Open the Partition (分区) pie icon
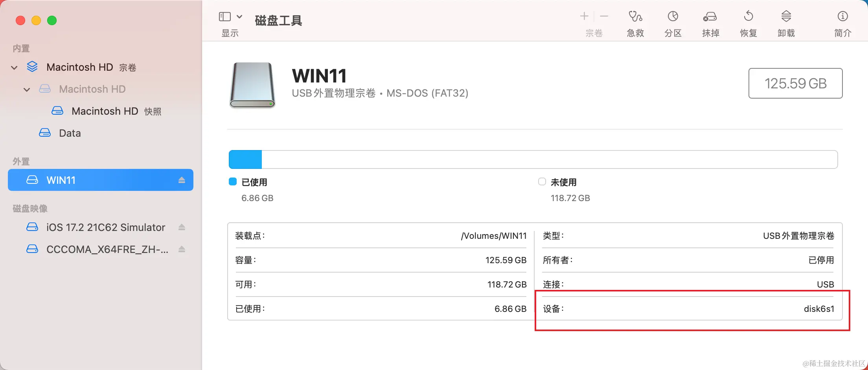This screenshot has height=370, width=868. pyautogui.click(x=673, y=16)
